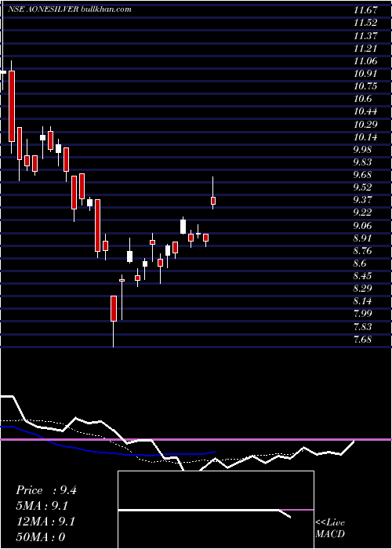Click the 10.29 price axis label

click(365, 124)
